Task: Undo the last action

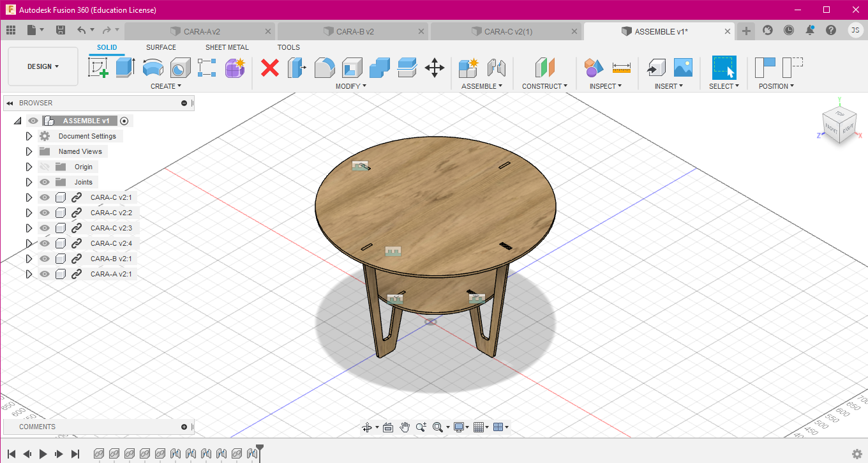Action: [x=81, y=30]
